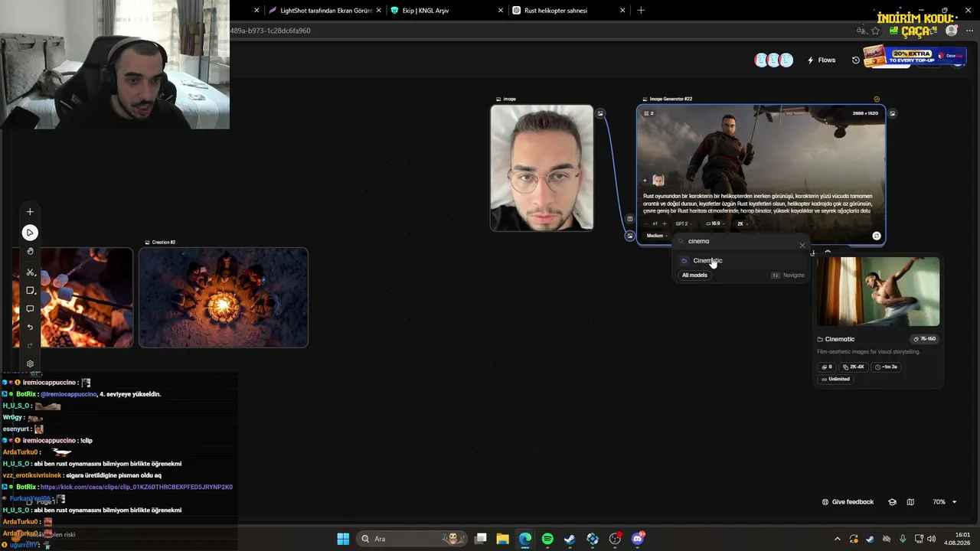
Task: Click the regenerate button on Image Generator #22
Action: point(877,236)
